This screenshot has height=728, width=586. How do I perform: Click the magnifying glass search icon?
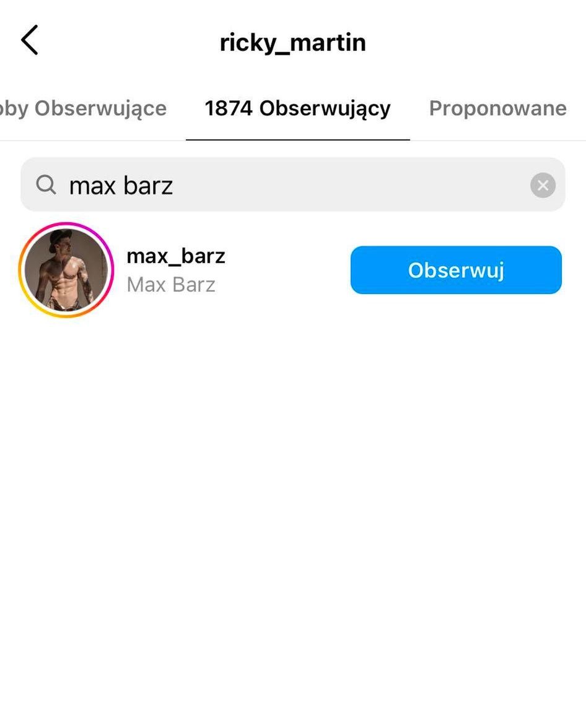click(46, 184)
